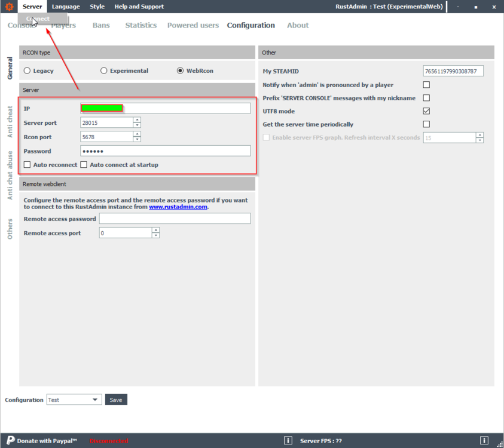Click the info icon at bottom right corner
The height and width of the screenshot is (448, 504).
click(x=484, y=441)
